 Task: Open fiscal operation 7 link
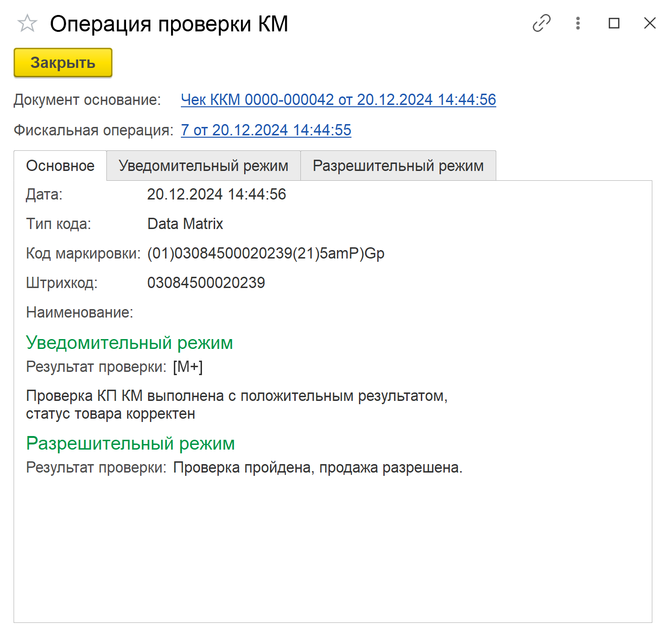point(266,130)
